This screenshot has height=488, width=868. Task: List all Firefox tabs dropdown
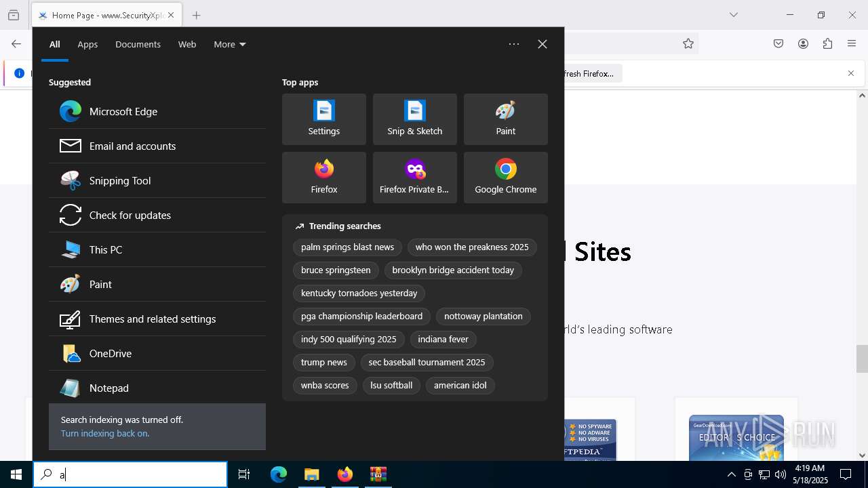pyautogui.click(x=733, y=15)
